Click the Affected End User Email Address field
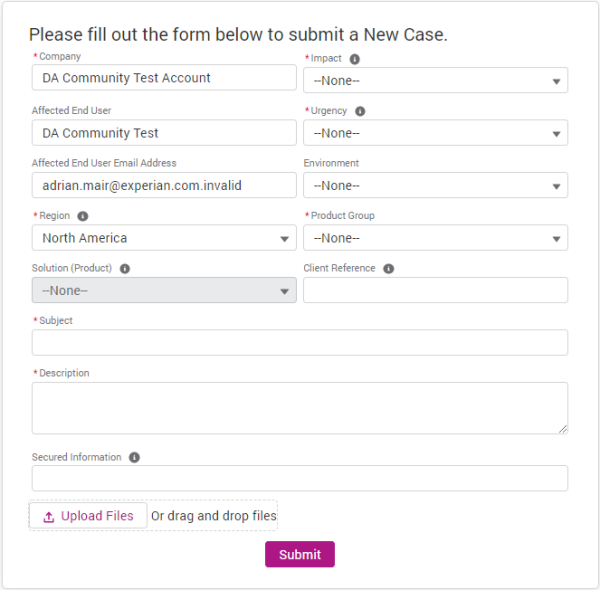 coord(164,186)
